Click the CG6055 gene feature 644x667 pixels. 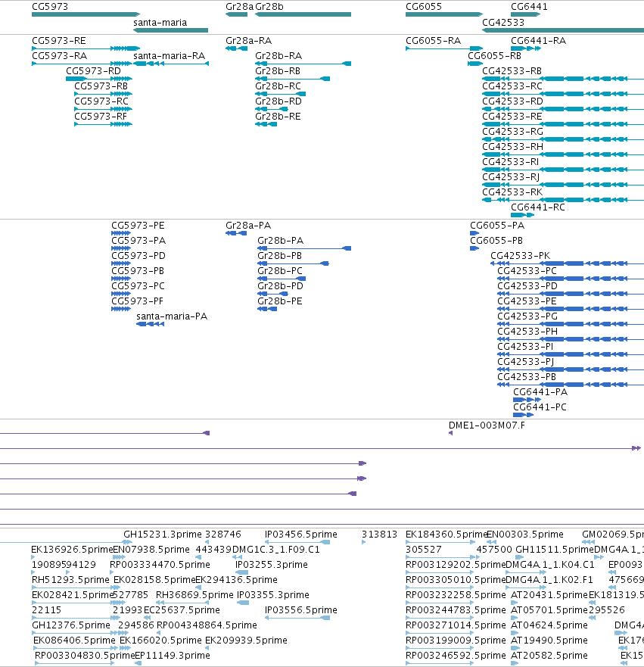pos(444,14)
